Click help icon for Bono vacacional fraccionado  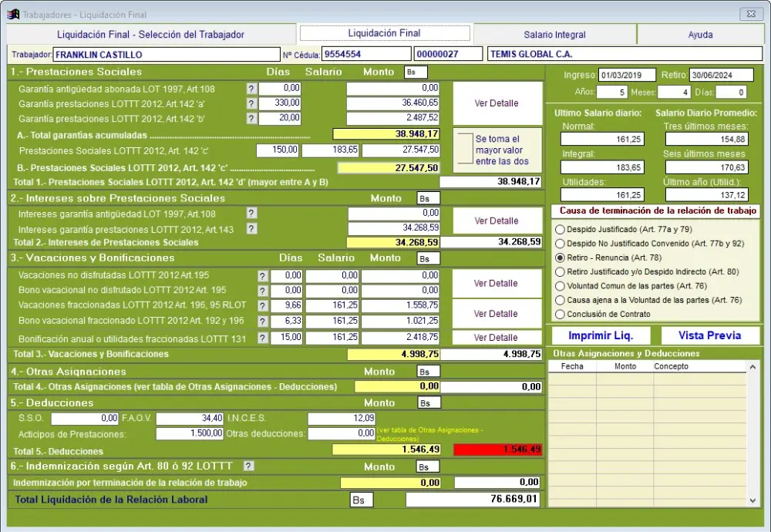(x=263, y=322)
